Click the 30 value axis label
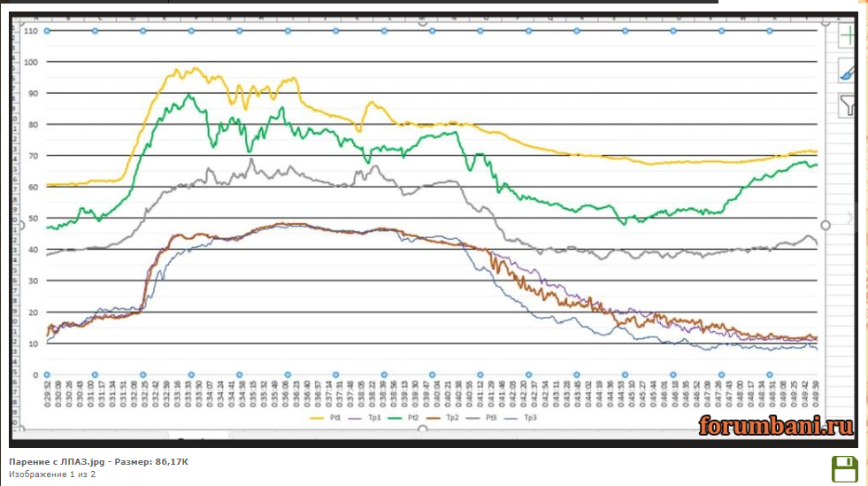The height and width of the screenshot is (486, 868). click(34, 282)
